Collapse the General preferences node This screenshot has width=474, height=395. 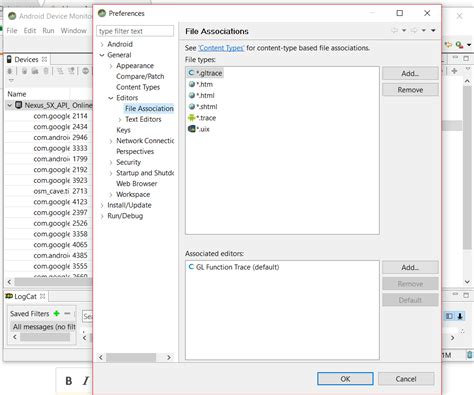[x=102, y=55]
